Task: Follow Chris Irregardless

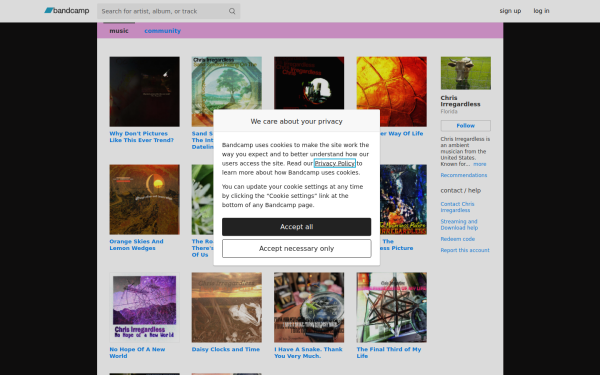Action: (x=465, y=126)
